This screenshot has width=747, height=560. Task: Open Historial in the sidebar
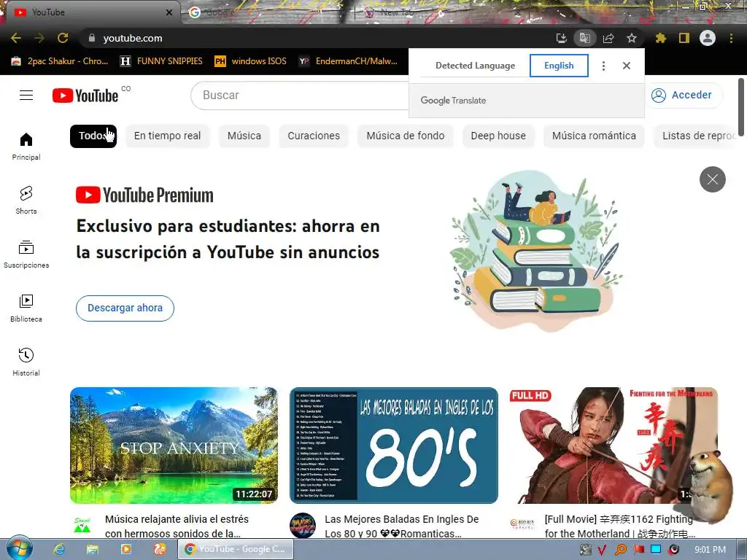click(x=26, y=362)
